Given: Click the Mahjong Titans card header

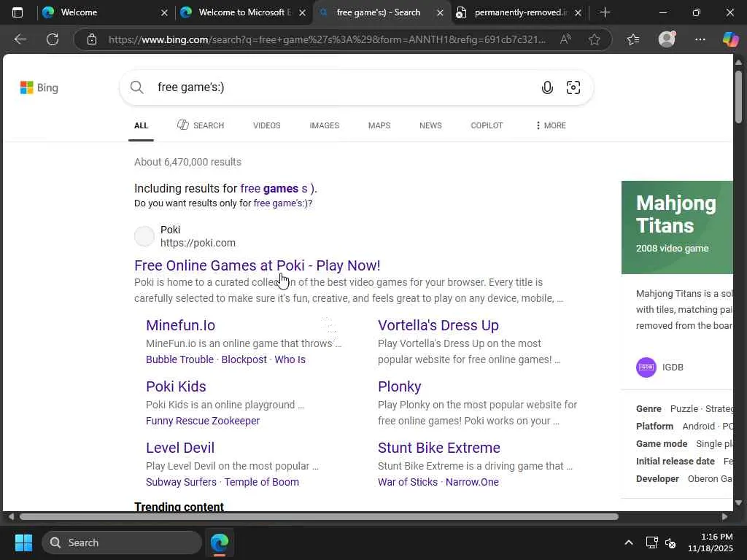Looking at the screenshot, I should (677, 227).
